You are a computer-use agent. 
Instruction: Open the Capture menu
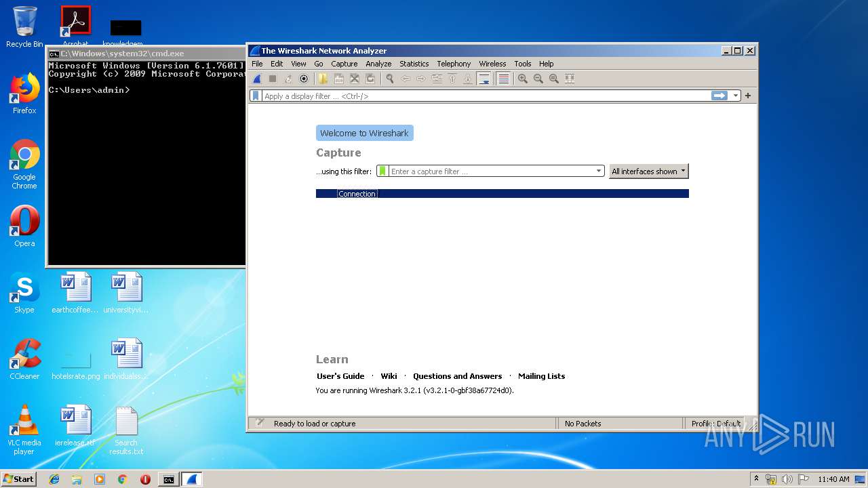click(344, 64)
